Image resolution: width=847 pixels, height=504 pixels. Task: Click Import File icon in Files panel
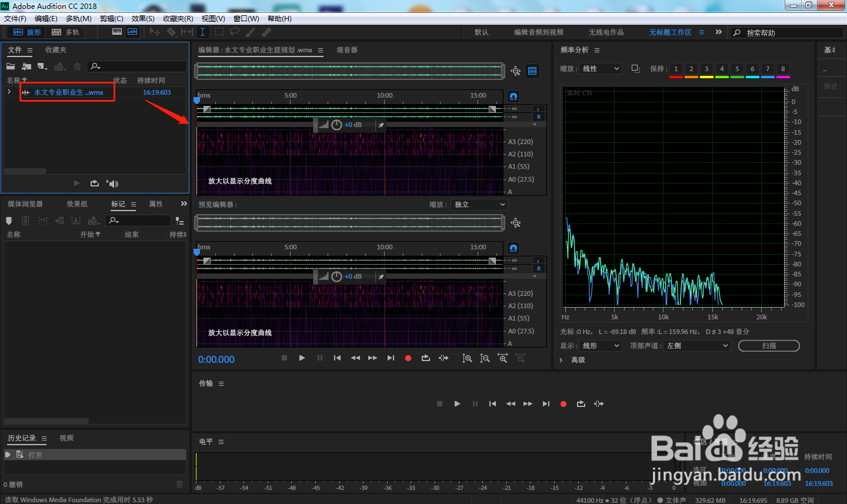coord(26,66)
